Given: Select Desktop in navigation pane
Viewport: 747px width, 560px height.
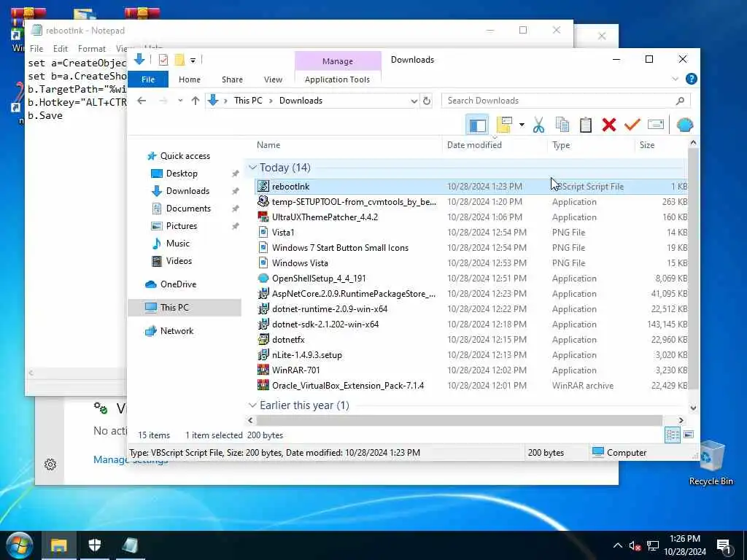Looking at the screenshot, I should pos(182,174).
